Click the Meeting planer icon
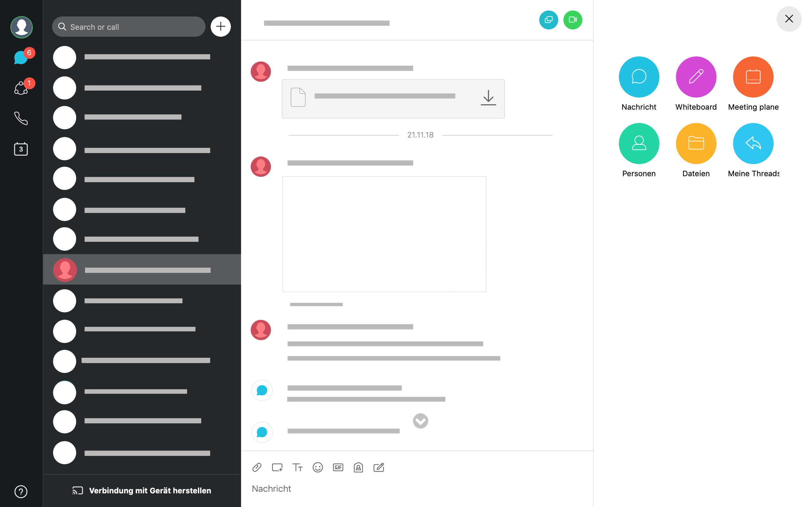Screen dimensions: 812x507 753,76
